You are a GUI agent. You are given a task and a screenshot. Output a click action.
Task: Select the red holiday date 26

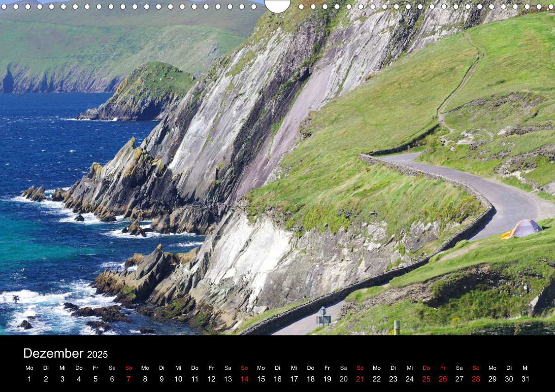pos(443,379)
